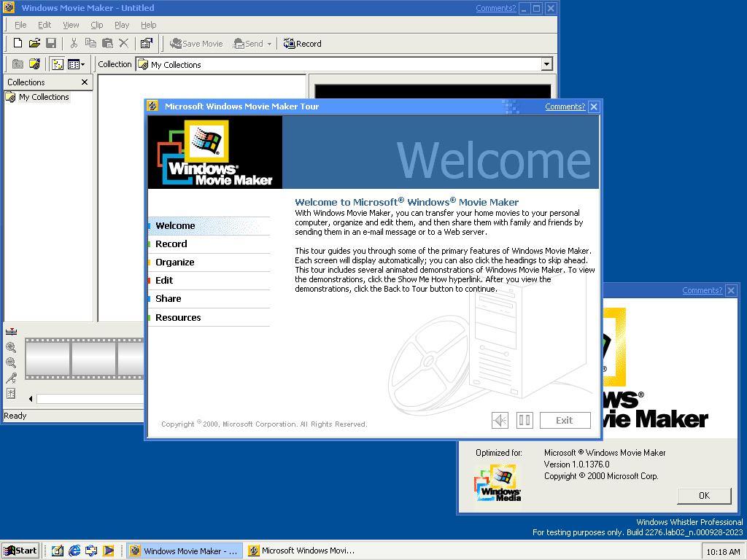Image resolution: width=747 pixels, height=560 pixels.
Task: Open project Properties from the toolbar
Action: (146, 44)
